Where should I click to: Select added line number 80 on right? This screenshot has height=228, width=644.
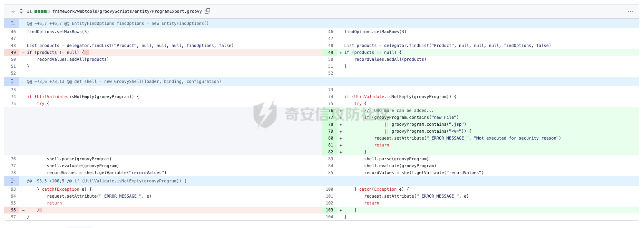pyautogui.click(x=330, y=138)
